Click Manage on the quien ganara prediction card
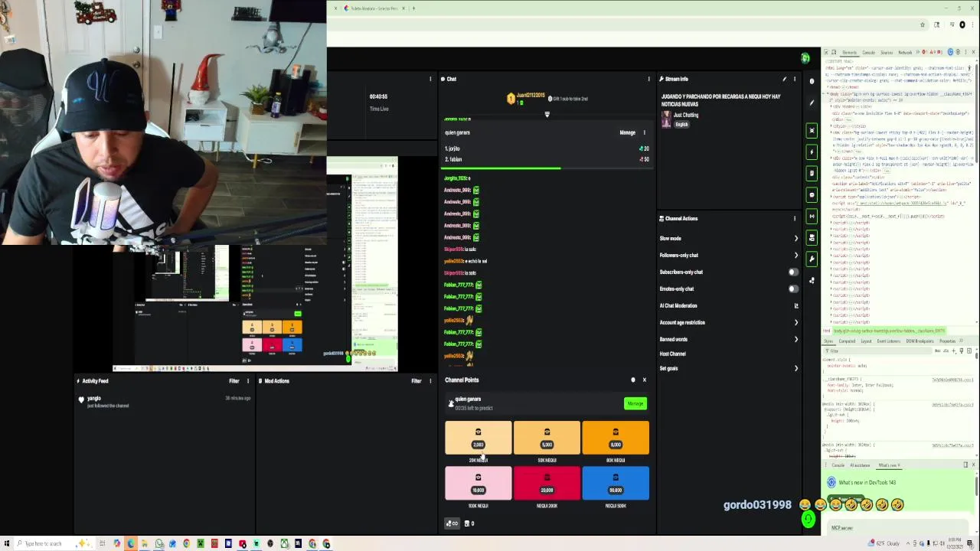 (627, 132)
